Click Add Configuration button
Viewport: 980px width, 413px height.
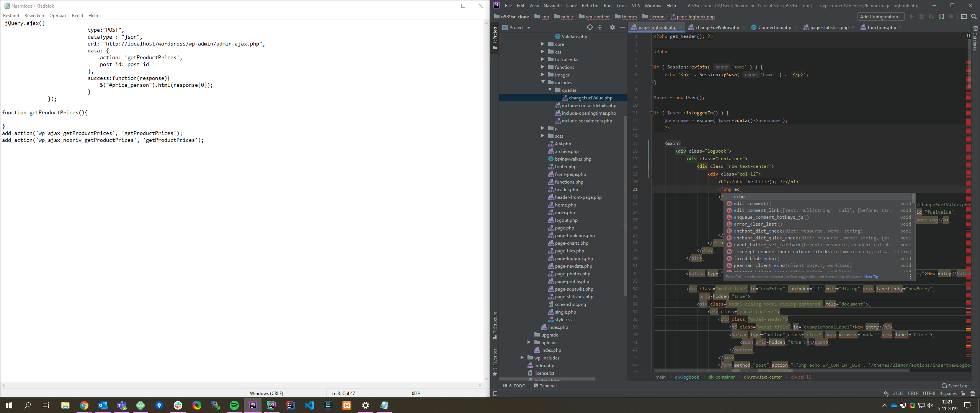tap(880, 16)
